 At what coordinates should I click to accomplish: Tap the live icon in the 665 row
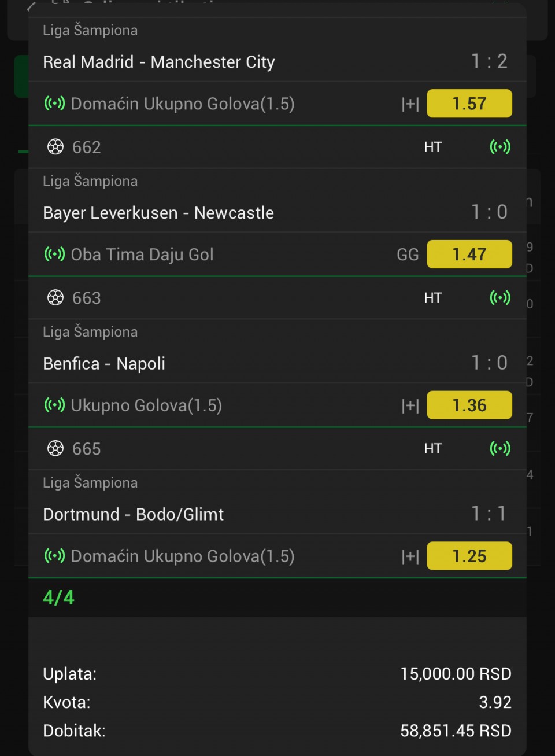(x=500, y=449)
